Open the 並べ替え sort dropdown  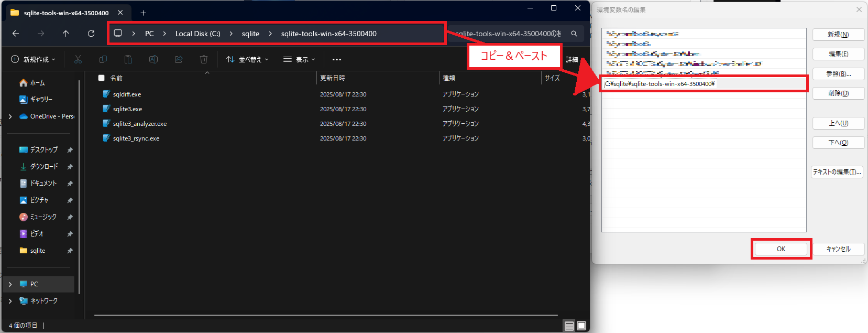point(247,59)
